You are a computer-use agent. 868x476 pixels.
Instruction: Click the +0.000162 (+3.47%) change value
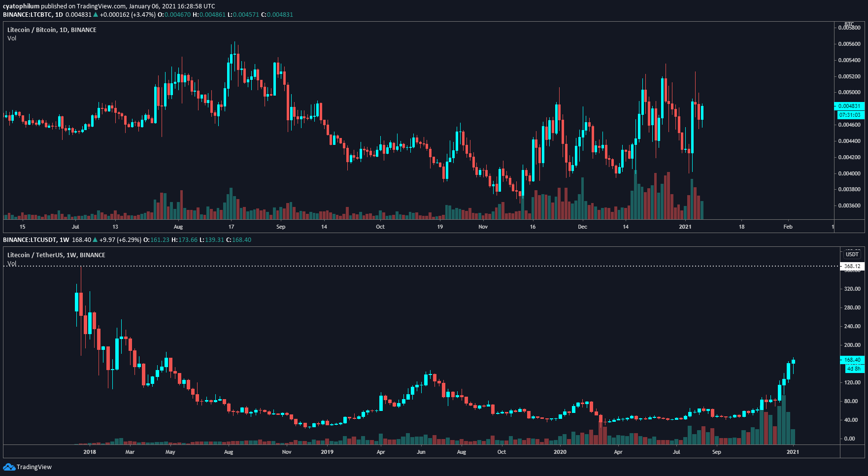tap(128, 14)
